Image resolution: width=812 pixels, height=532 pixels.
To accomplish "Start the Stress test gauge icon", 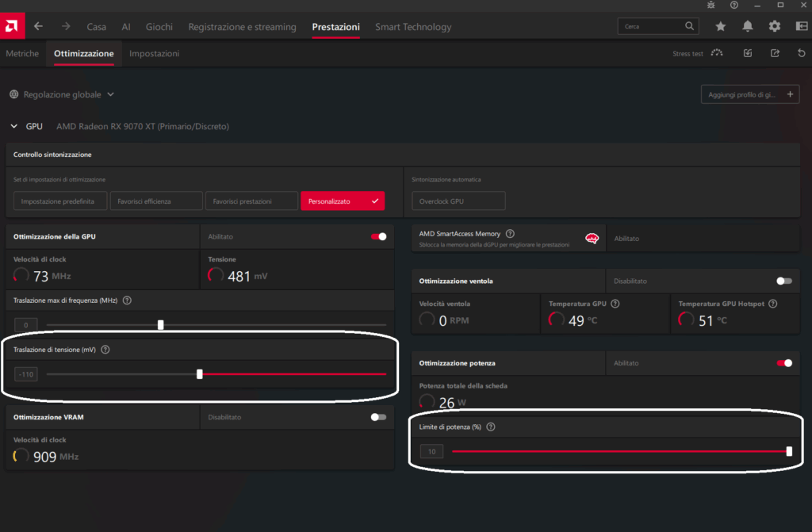I will [717, 53].
